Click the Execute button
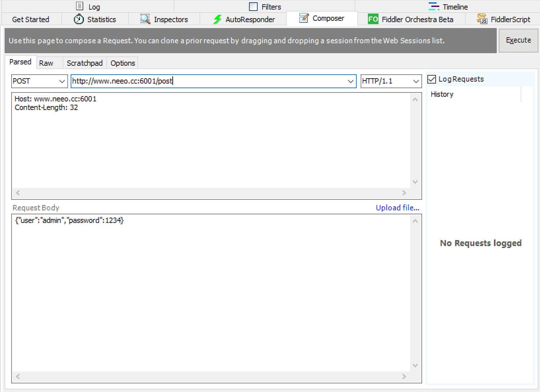This screenshot has height=392, width=540. pos(518,40)
